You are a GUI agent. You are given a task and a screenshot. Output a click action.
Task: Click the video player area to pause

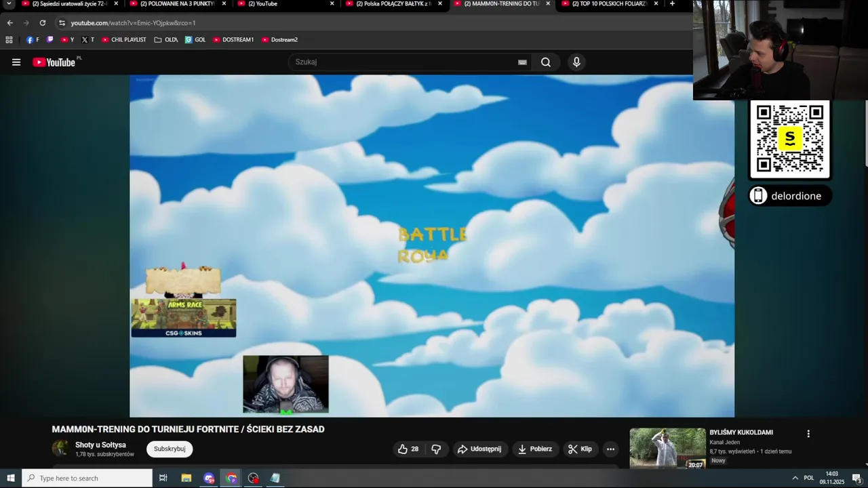click(x=432, y=246)
